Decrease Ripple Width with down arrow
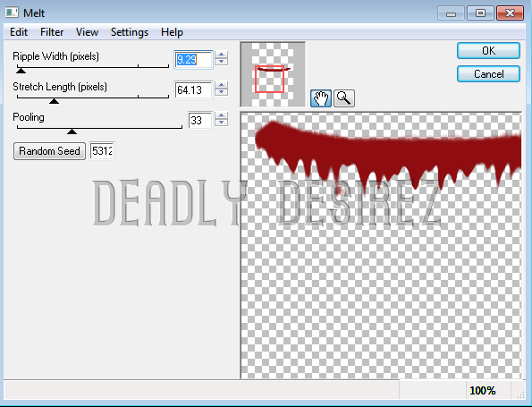 [221, 62]
